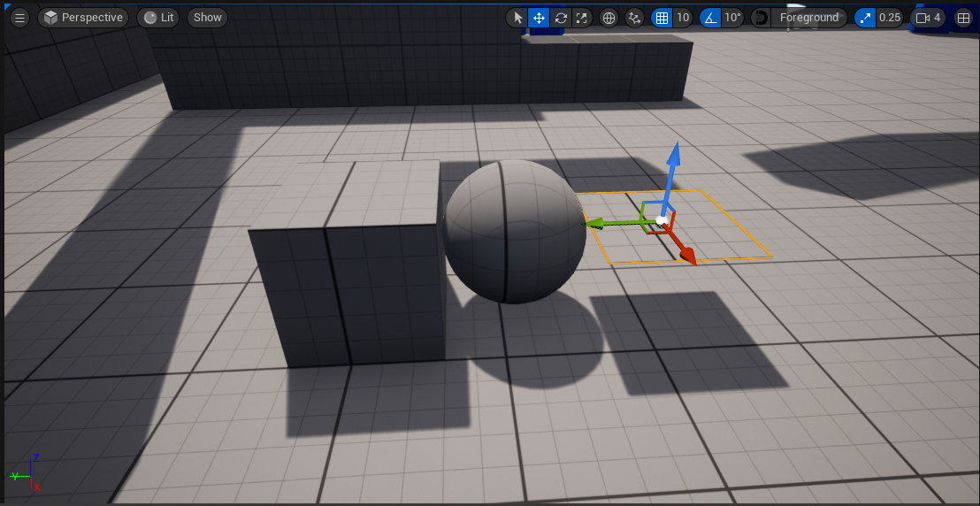The width and height of the screenshot is (980, 506).
Task: Open the viewport options hamburger menu
Action: [x=20, y=18]
